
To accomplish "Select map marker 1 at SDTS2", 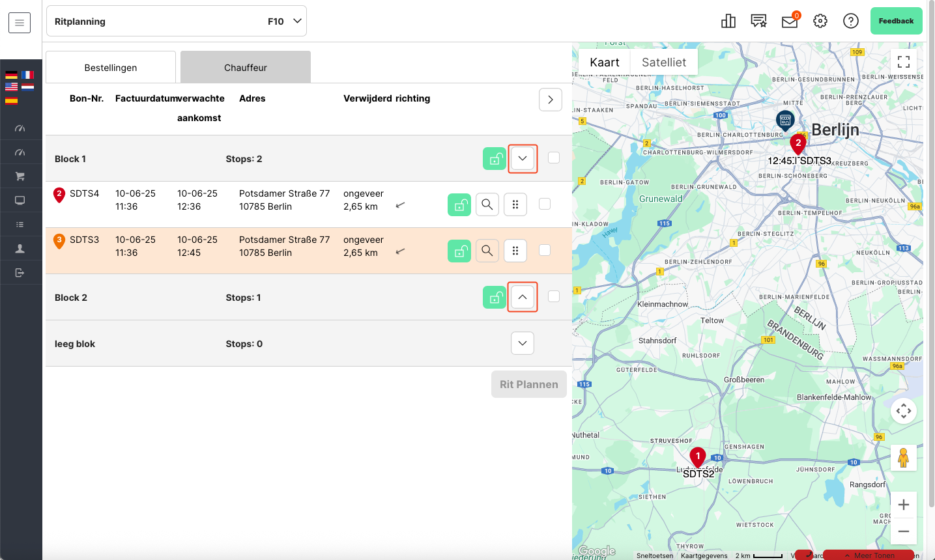I will 698,457.
